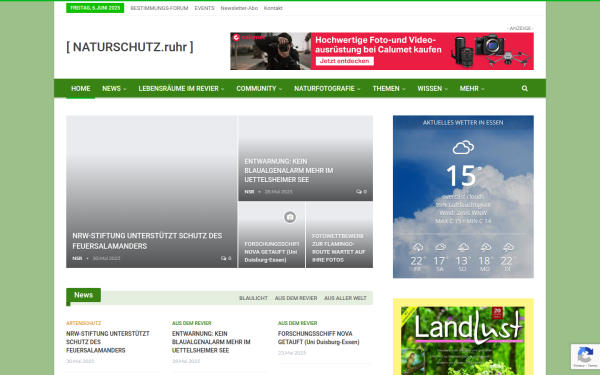Click the reCAPTCHA badge icon
600x375 pixels.
(x=585, y=355)
